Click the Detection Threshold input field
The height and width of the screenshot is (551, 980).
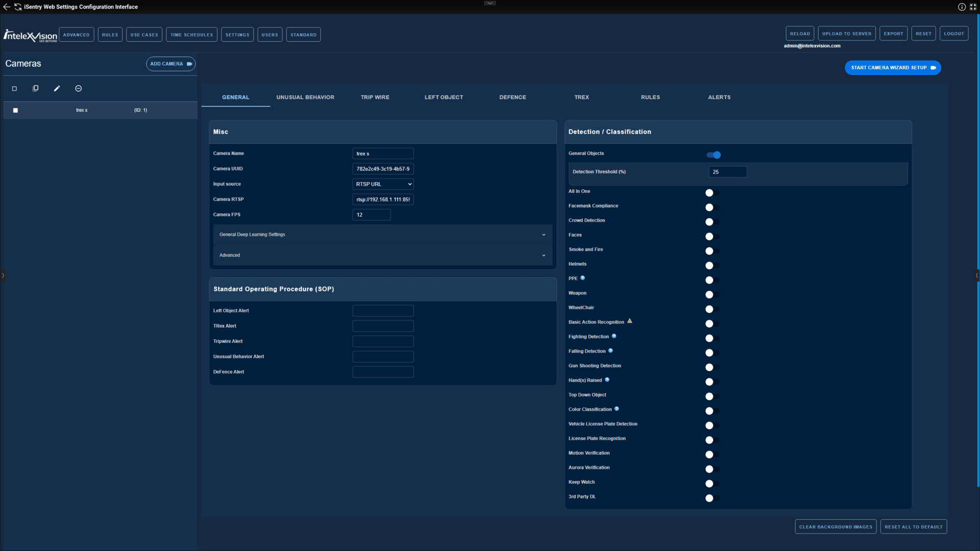(x=727, y=172)
